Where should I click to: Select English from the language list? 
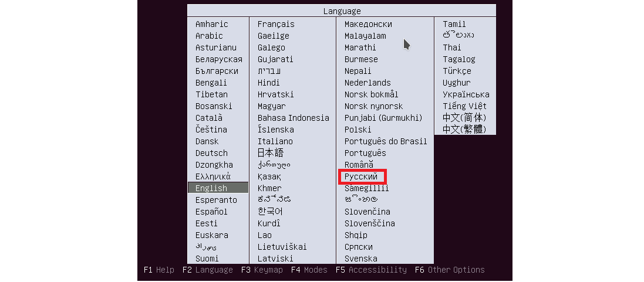(211, 188)
